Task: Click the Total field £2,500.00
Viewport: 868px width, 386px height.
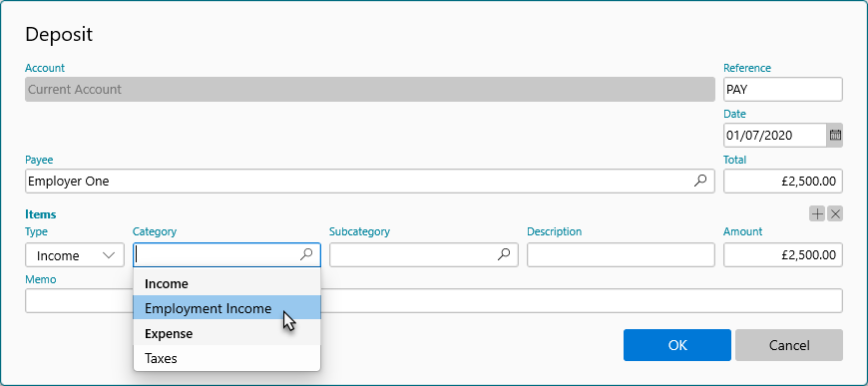Action: (783, 181)
